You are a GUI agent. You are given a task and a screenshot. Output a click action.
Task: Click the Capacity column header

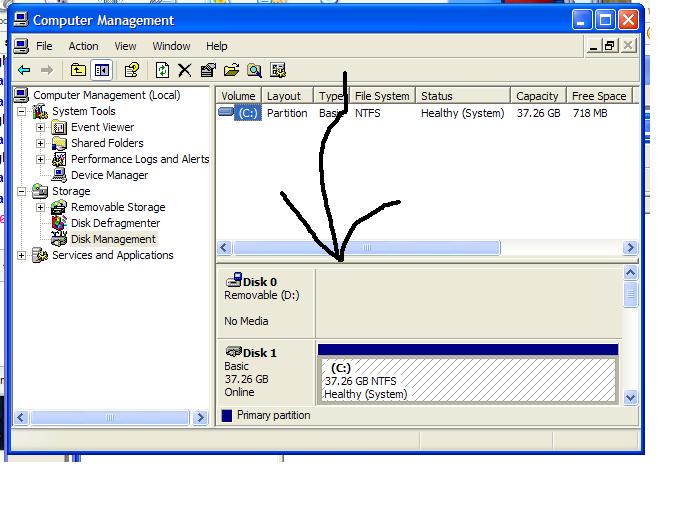coord(537,96)
